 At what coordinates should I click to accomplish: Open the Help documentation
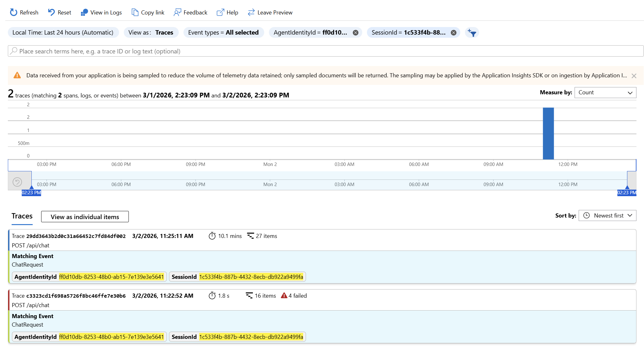pyautogui.click(x=227, y=12)
